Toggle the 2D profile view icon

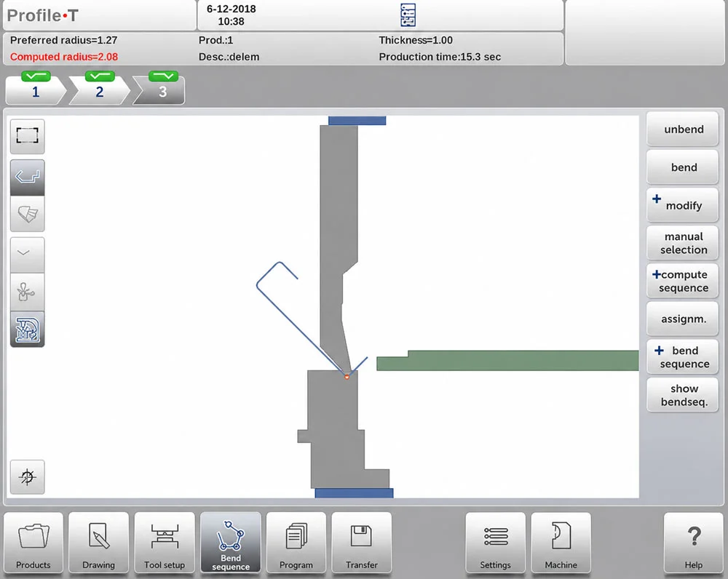(28, 177)
